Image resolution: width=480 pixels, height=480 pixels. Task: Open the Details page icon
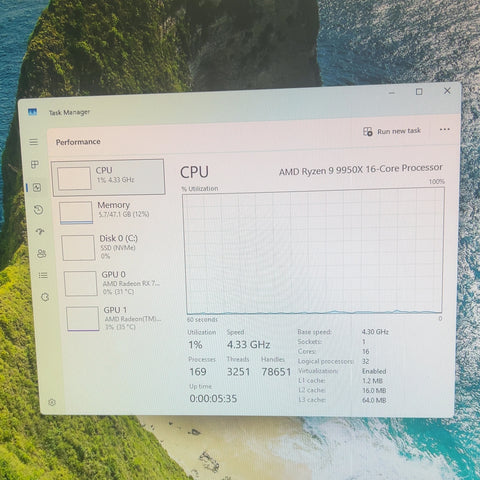(43, 275)
